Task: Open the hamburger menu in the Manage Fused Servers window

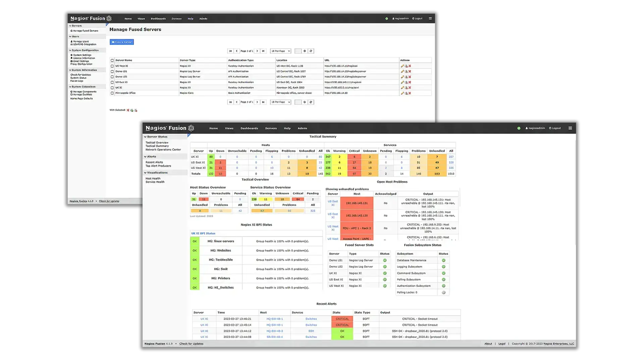Action: click(430, 18)
